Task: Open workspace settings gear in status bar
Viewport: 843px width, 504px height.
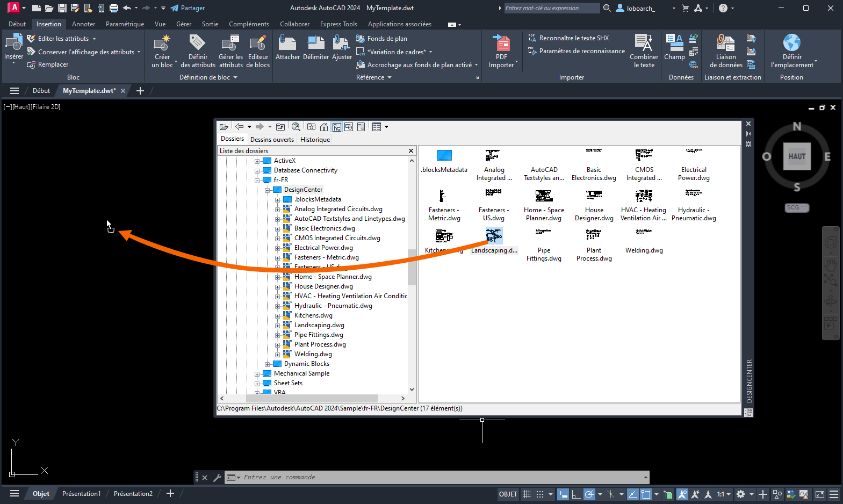Action: (x=740, y=494)
